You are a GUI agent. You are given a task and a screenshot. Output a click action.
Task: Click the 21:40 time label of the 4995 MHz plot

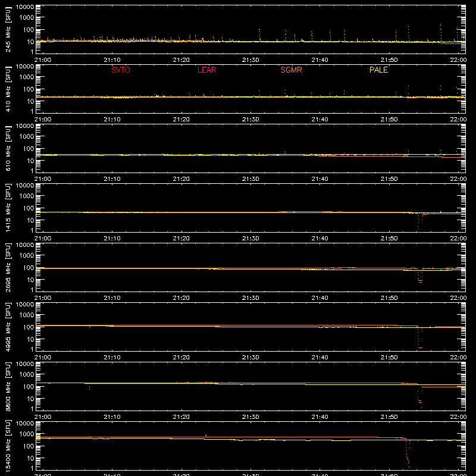(x=320, y=358)
